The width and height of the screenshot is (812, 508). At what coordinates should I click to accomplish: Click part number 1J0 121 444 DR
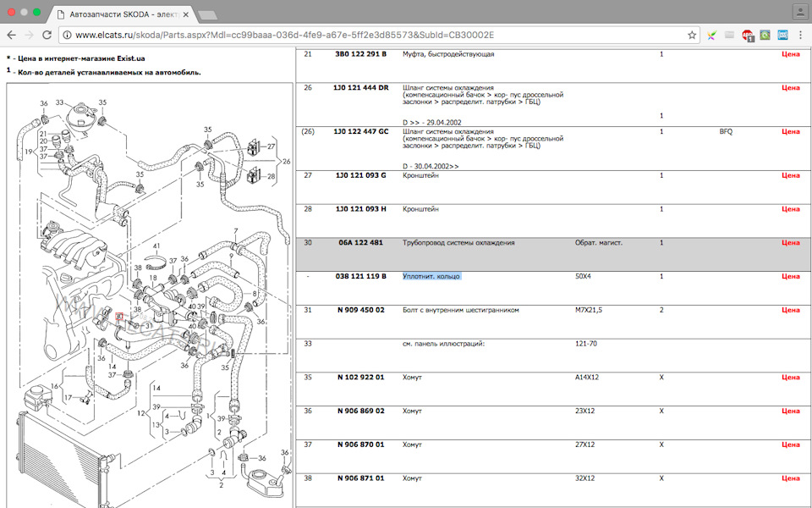(x=361, y=87)
